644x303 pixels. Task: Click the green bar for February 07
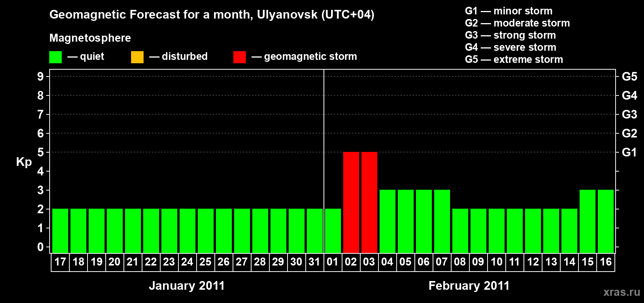click(x=442, y=221)
